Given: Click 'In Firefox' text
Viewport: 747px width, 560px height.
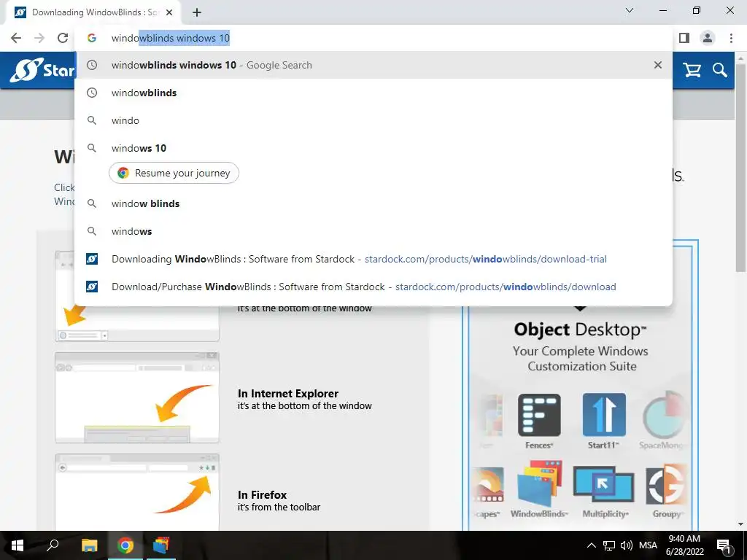Looking at the screenshot, I should [x=262, y=495].
